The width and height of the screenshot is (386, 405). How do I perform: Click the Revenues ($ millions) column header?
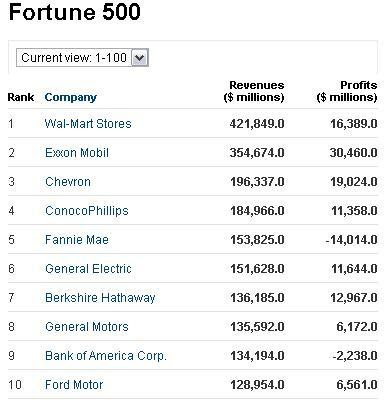point(254,91)
